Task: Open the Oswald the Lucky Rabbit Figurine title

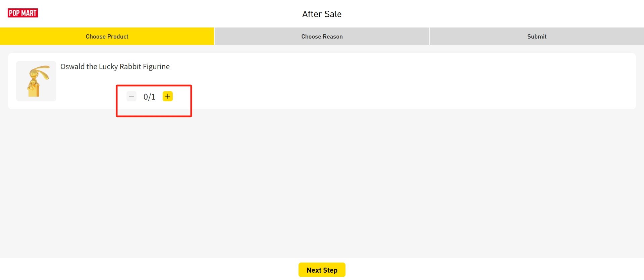Action: [x=115, y=66]
